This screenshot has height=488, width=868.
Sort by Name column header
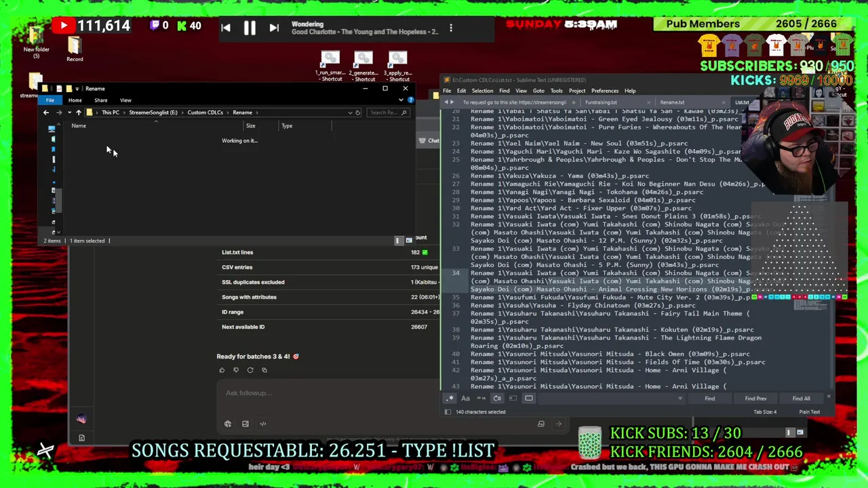click(x=79, y=126)
